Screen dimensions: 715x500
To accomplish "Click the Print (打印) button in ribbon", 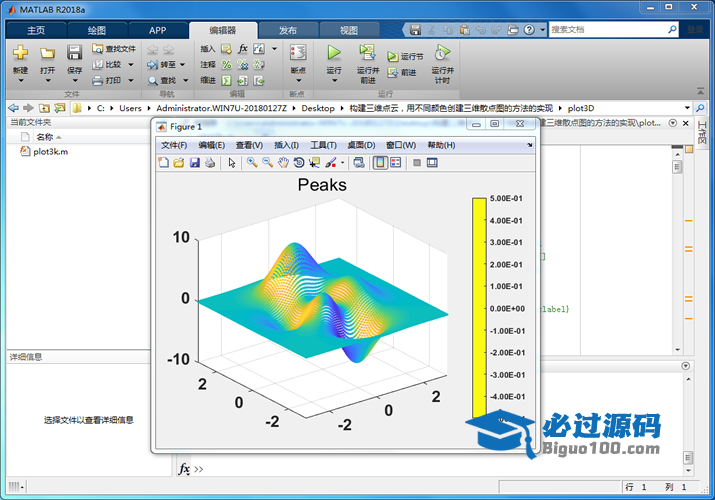I will pos(108,81).
